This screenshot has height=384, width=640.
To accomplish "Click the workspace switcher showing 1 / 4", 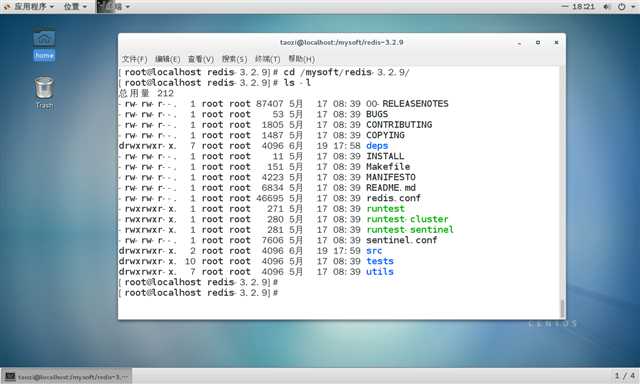I will 624,375.
